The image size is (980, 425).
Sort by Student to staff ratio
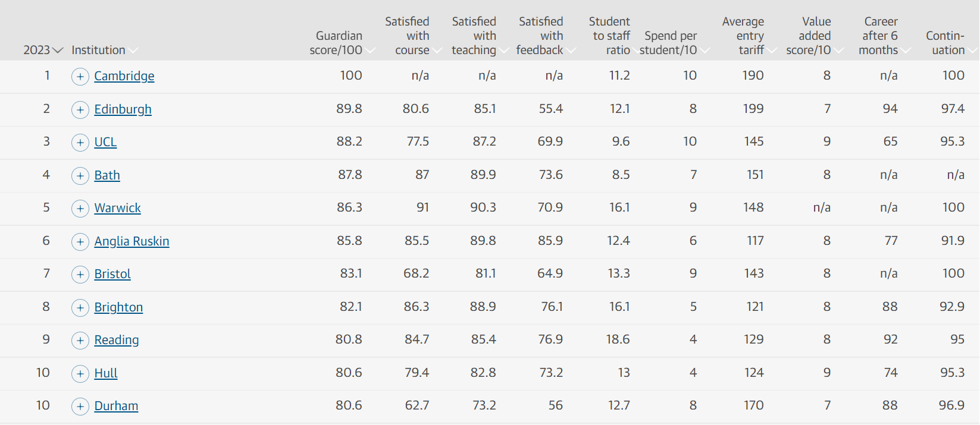(x=612, y=36)
